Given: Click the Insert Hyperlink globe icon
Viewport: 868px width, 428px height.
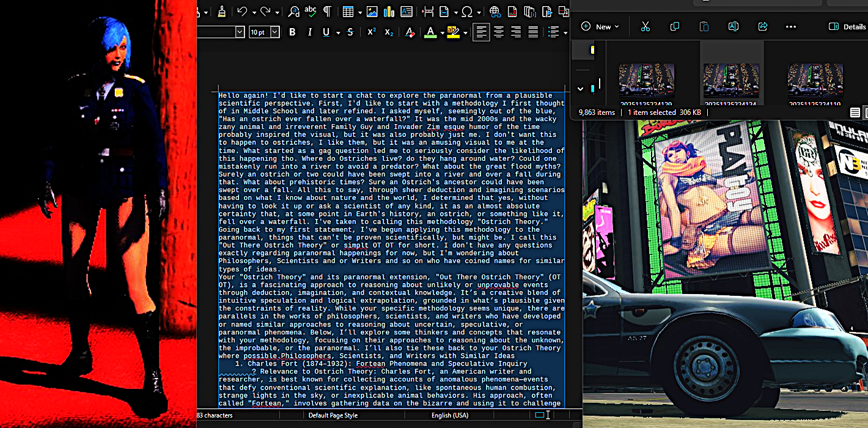Looking at the screenshot, I should (495, 11).
